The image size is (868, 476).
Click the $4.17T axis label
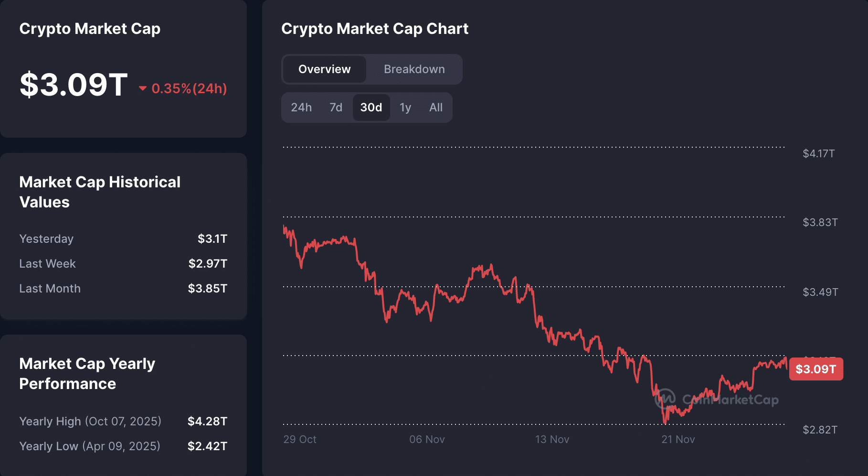click(818, 153)
